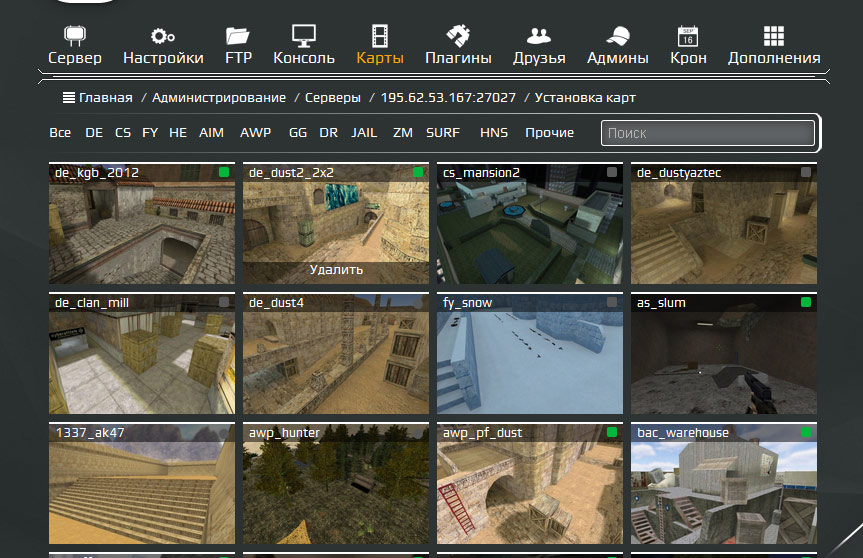Viewport: 863px width, 558px height.
Task: Filter maps by AWP category
Action: (x=255, y=133)
